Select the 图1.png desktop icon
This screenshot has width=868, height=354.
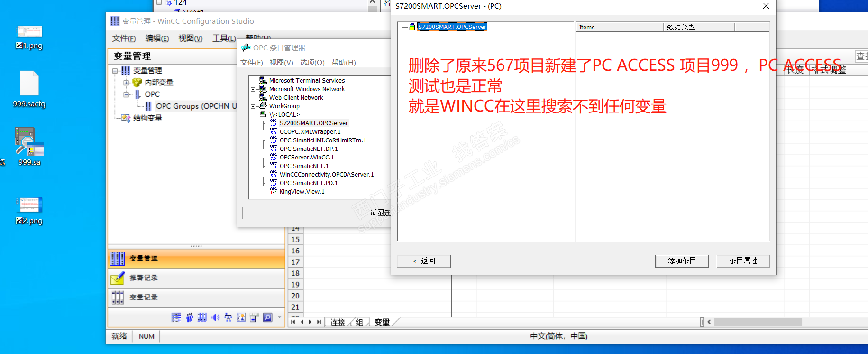coord(29,37)
